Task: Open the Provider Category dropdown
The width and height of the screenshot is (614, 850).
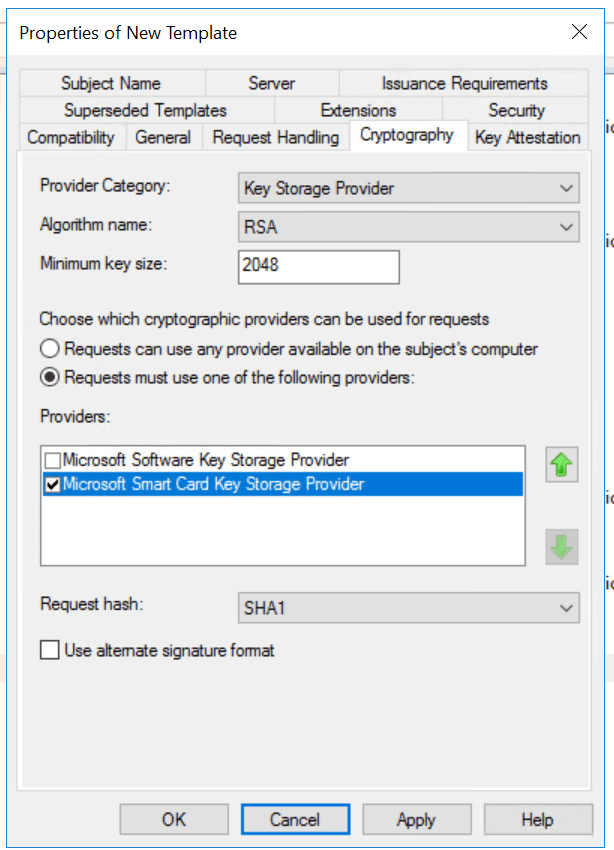Action: click(565, 188)
